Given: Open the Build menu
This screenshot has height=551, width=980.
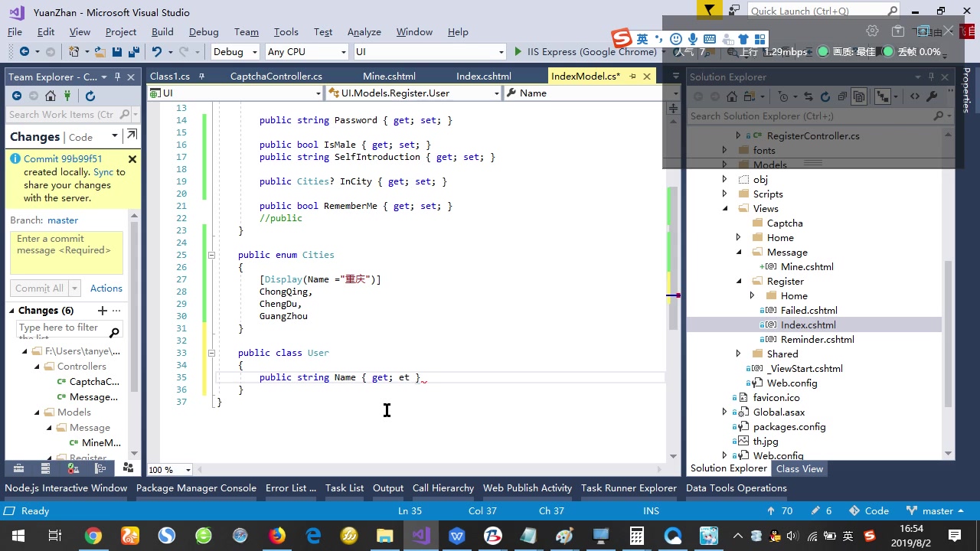Looking at the screenshot, I should (x=162, y=31).
